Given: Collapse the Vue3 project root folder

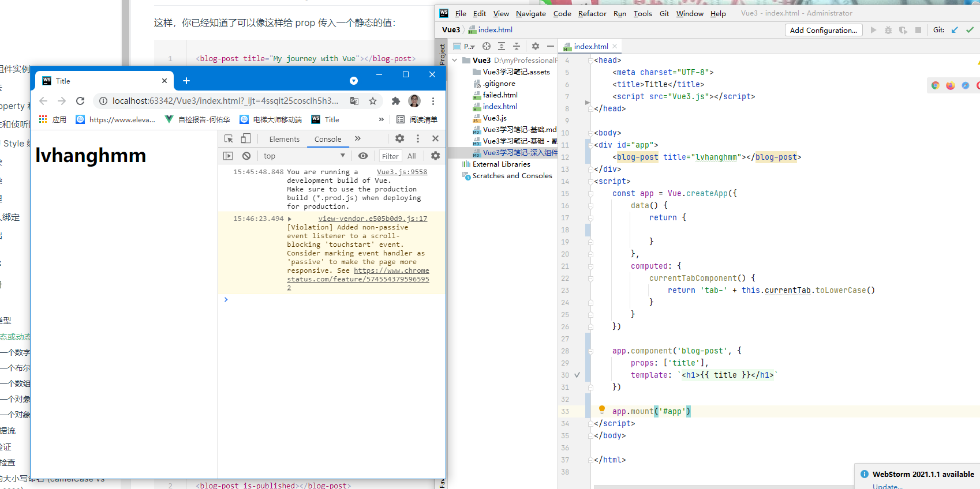Looking at the screenshot, I should click(455, 60).
